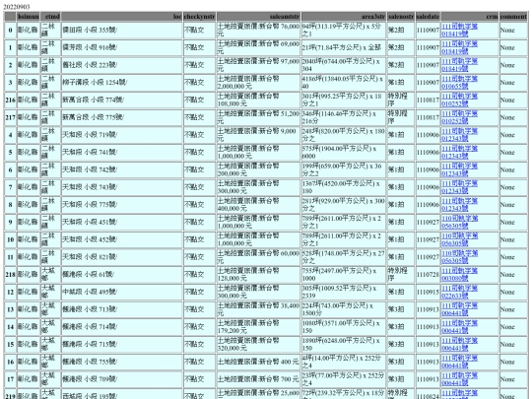
Task: Open the crm link in row 10
Action: coord(459,239)
